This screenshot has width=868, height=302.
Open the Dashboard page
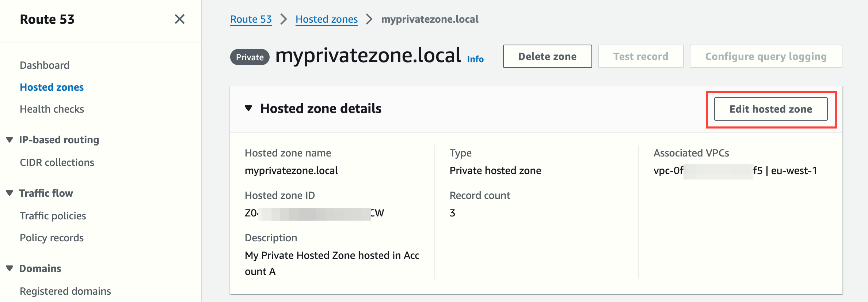pyautogui.click(x=45, y=65)
